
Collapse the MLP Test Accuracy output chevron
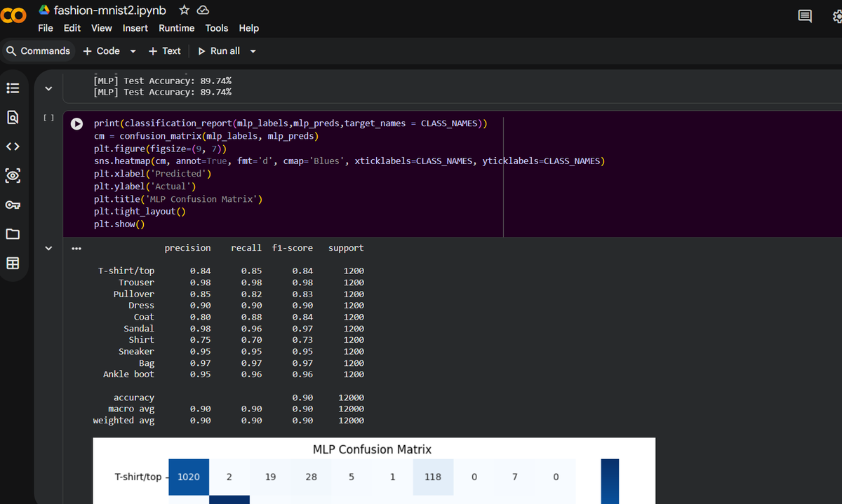(x=48, y=88)
